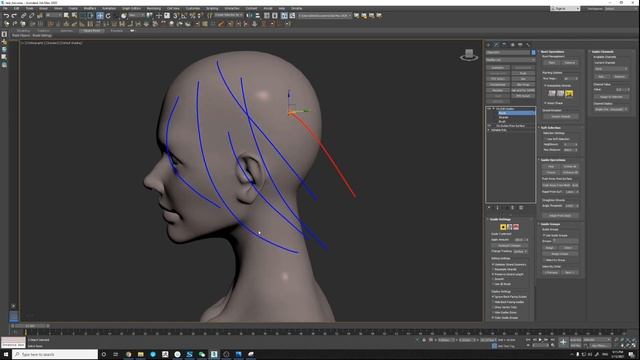Collapse the Soft Selection rollout
Image resolution: width=640 pixels, height=360 pixels.
pyautogui.click(x=550, y=128)
